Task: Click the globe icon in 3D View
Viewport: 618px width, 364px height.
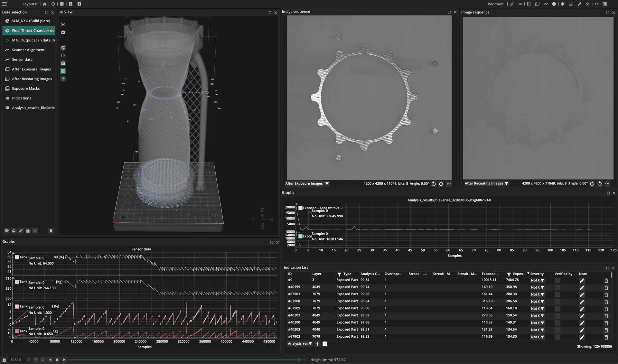Action: click(x=63, y=48)
